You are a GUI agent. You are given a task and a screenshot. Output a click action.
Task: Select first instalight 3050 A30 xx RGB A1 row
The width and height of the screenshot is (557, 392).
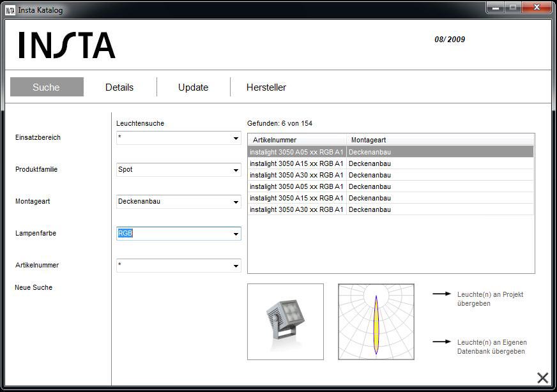pyautogui.click(x=391, y=175)
